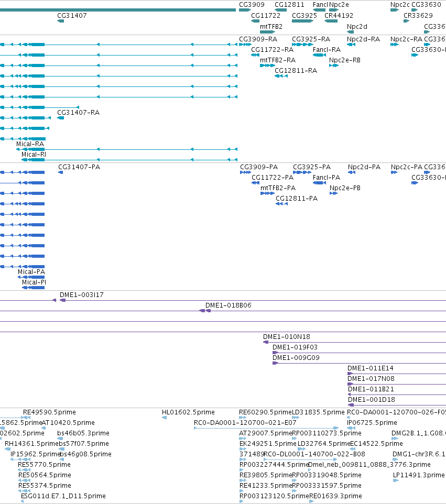The width and height of the screenshot is (446, 504).
Task: Click the CR33629 gene arrow
Action: (407, 21)
